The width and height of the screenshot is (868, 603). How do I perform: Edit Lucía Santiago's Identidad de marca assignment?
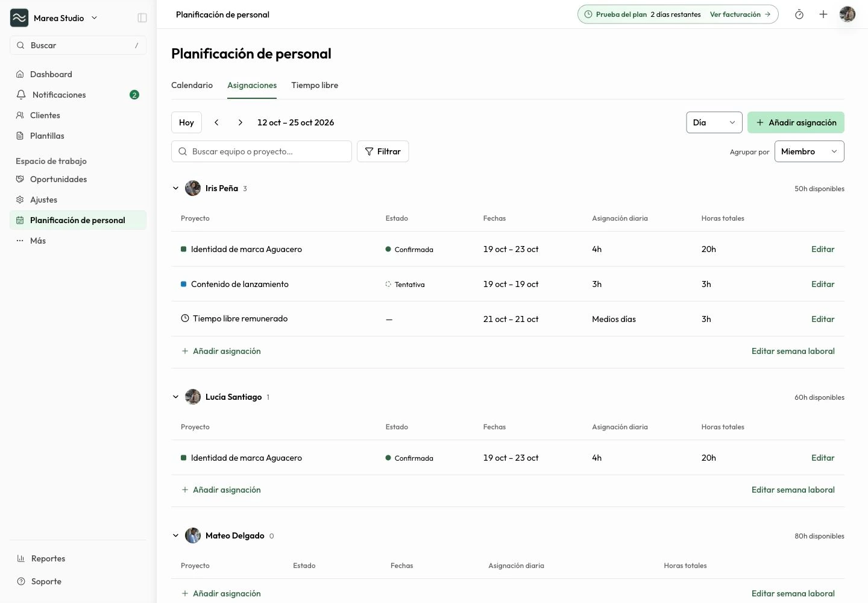tap(823, 458)
